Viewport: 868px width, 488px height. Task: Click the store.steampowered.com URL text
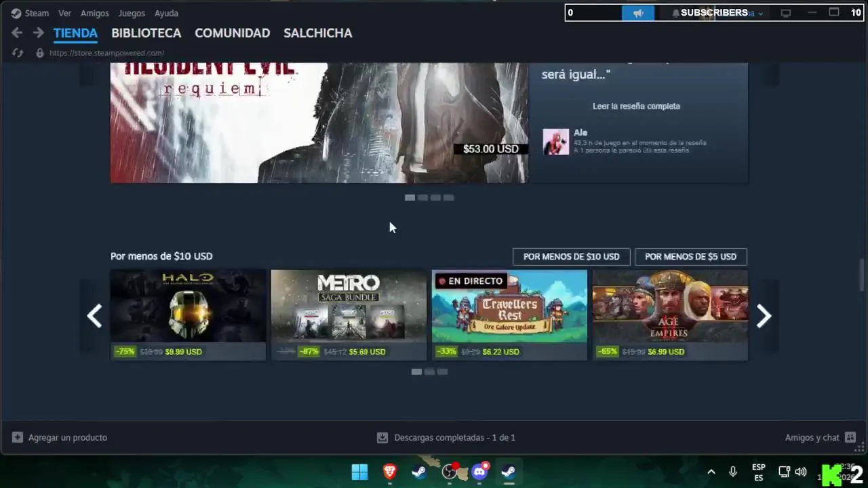coord(106,53)
